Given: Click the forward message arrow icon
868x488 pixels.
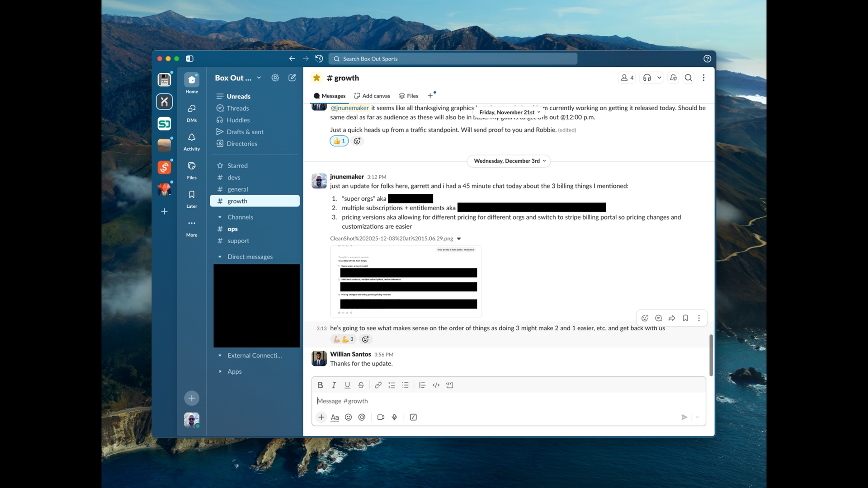Looking at the screenshot, I should 672,318.
